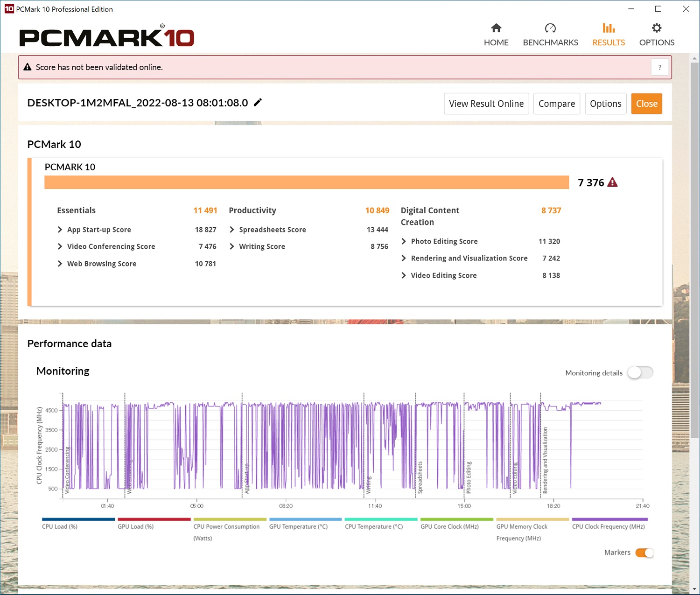Switch to the RESULTS tab
The image size is (700, 595).
[609, 35]
